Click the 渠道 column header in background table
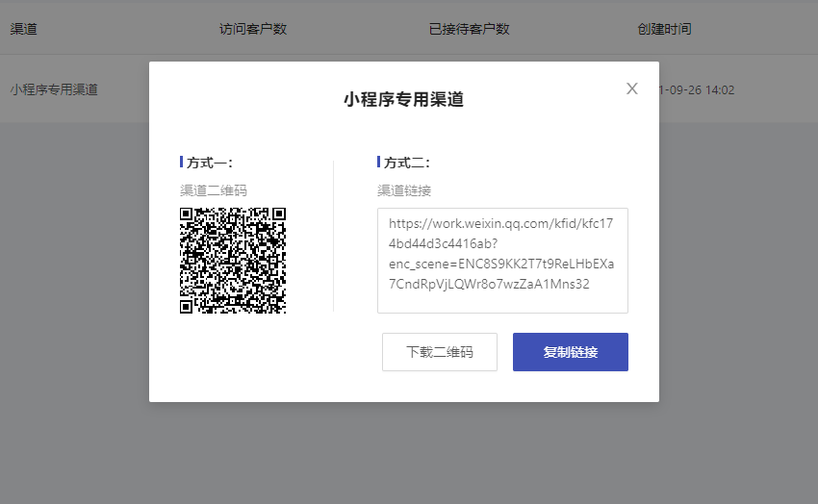Screen dimensions: 818x504 (23, 29)
